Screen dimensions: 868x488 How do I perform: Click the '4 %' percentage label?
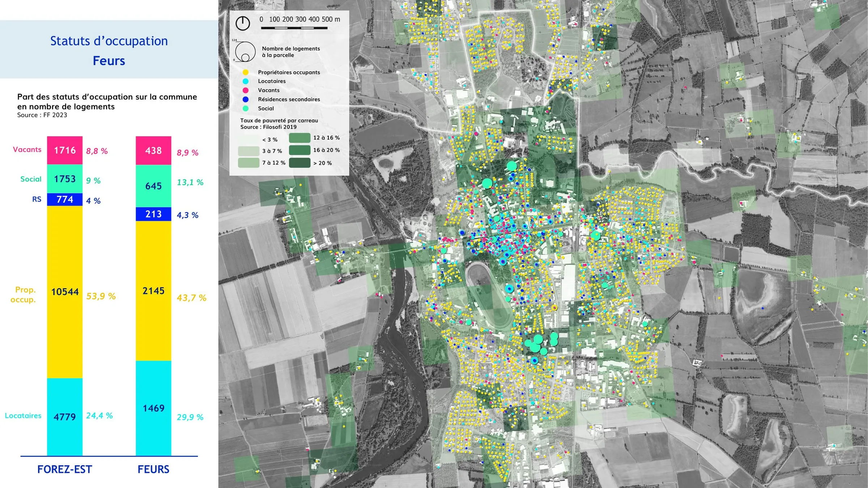tap(93, 201)
